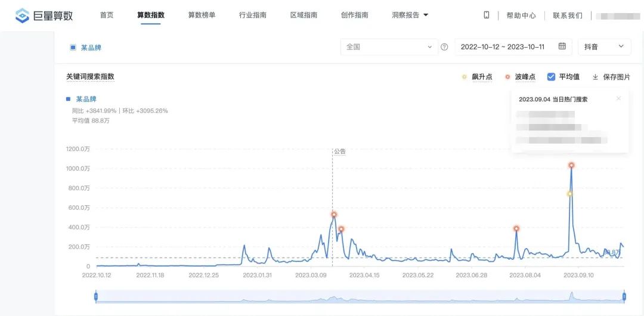Switch to 行业指南 tab

(253, 16)
